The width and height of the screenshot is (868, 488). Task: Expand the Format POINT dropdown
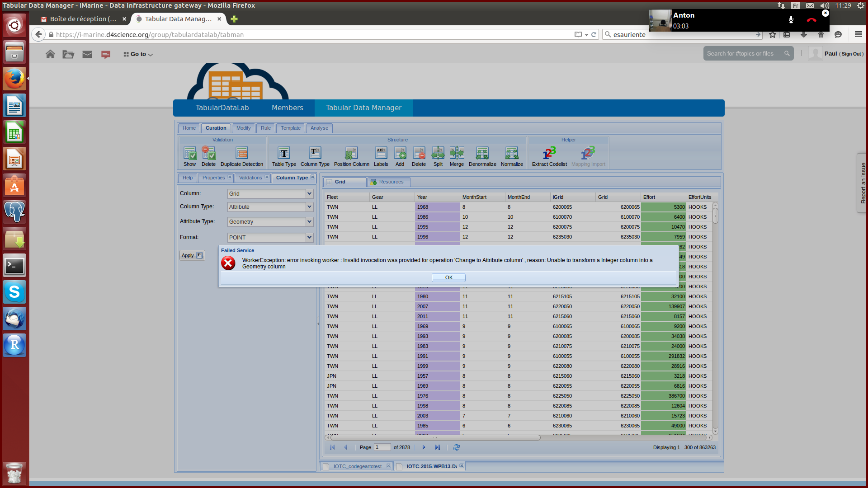click(x=309, y=237)
